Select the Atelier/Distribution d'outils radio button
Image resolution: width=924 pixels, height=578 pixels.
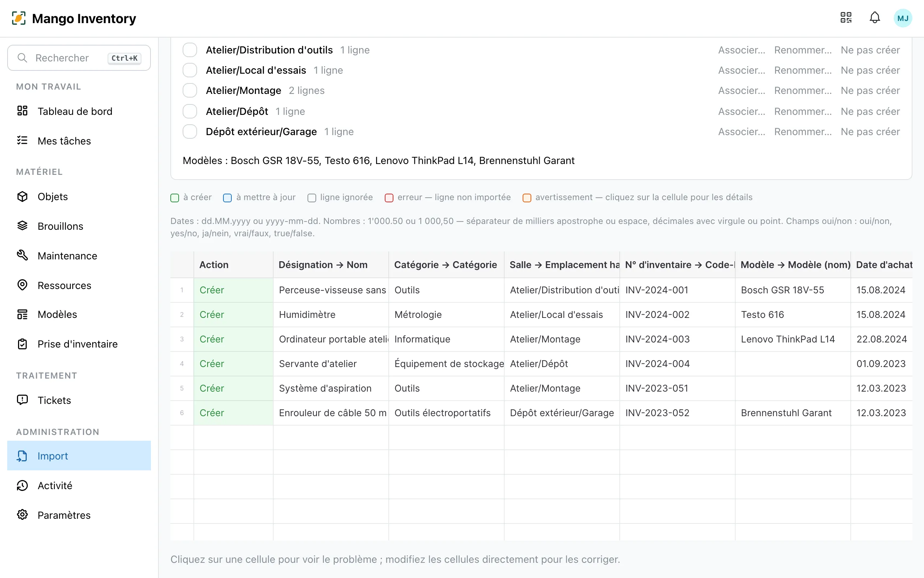tap(190, 50)
